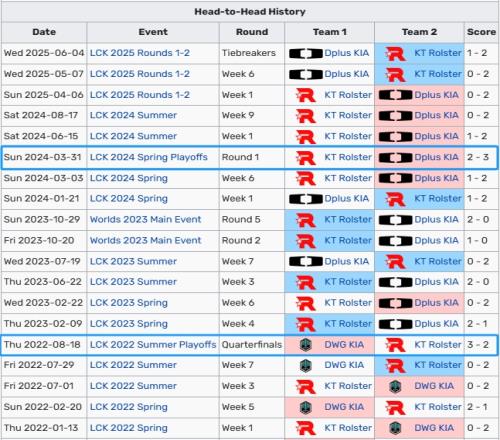This screenshot has height=440, width=500.
Task: Click the Score column header
Action: pyautogui.click(x=481, y=32)
